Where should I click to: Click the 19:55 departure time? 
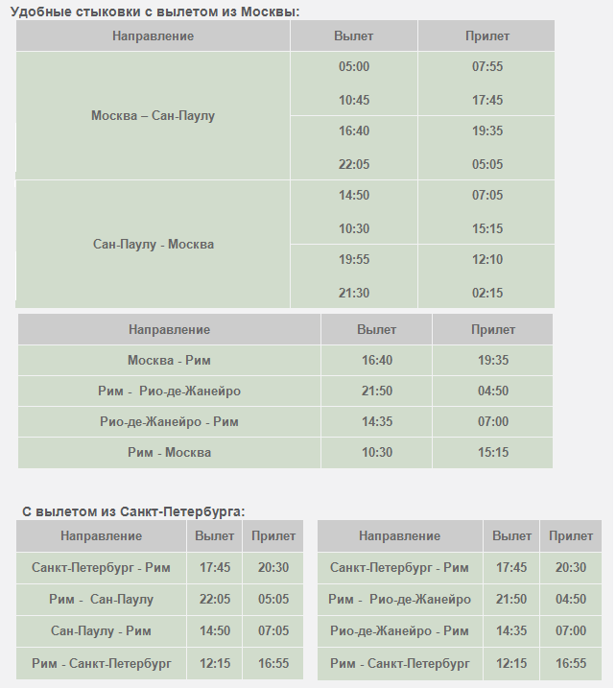tap(354, 259)
